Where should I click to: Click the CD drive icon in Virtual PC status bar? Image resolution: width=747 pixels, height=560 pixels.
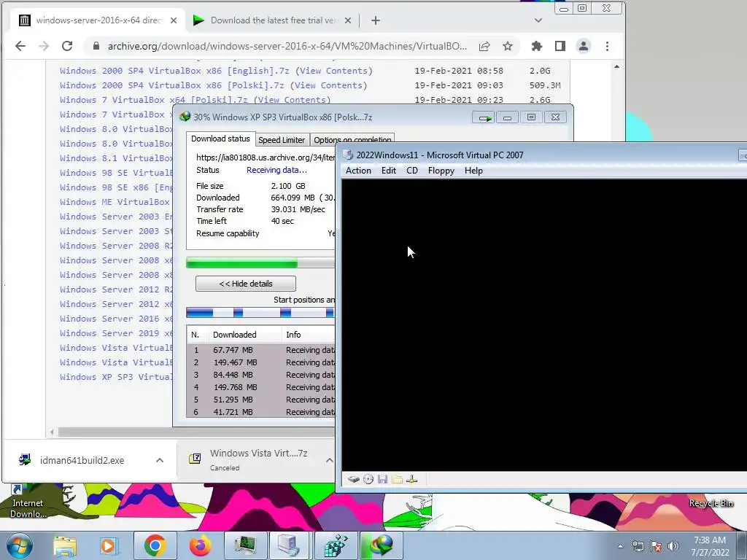pos(368,479)
